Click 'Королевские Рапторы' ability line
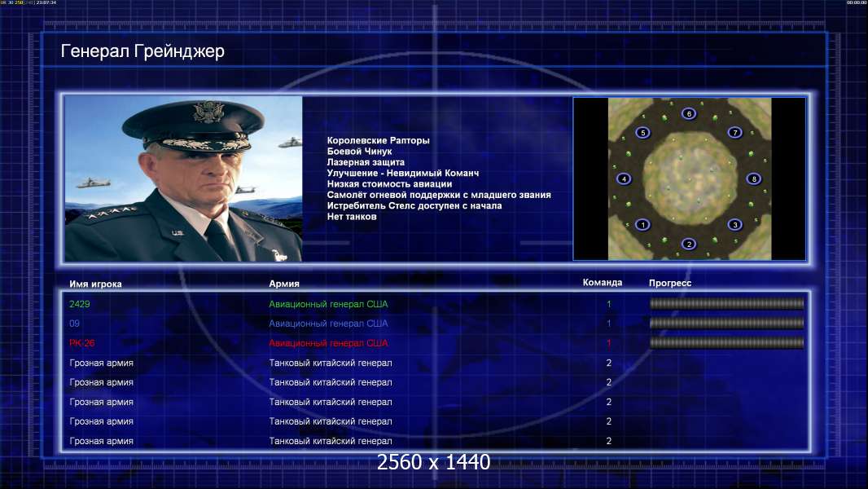The width and height of the screenshot is (868, 489). [378, 141]
